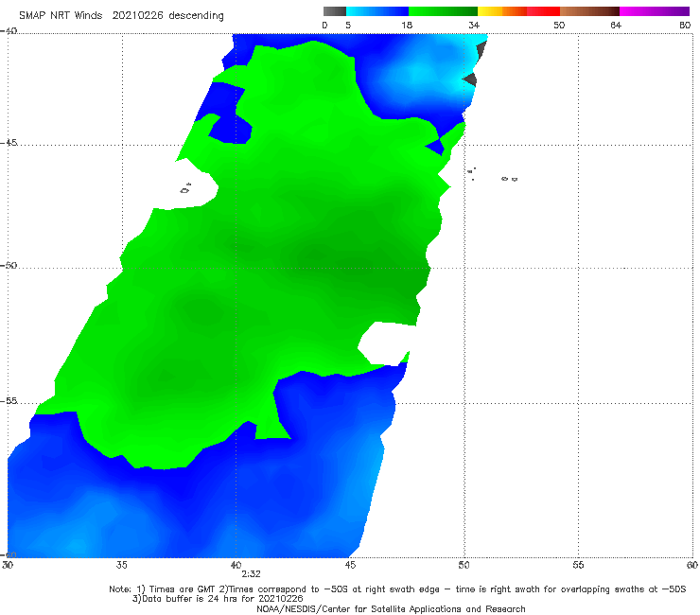This screenshot has height=615, width=700.
Task: Click latitude axis label '-50'
Action: (9, 266)
